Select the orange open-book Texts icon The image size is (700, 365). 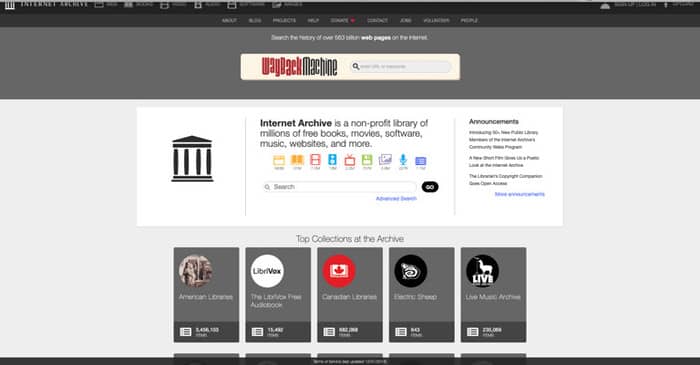(297, 160)
